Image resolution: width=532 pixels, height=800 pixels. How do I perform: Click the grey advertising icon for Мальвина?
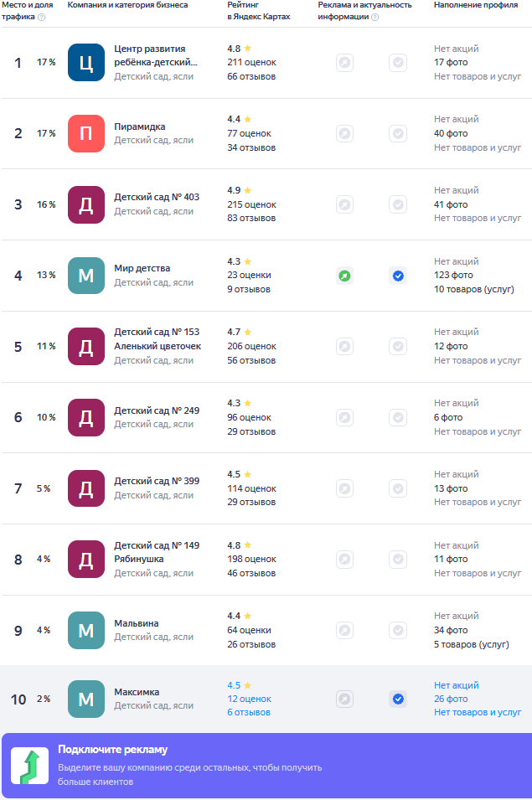344,630
